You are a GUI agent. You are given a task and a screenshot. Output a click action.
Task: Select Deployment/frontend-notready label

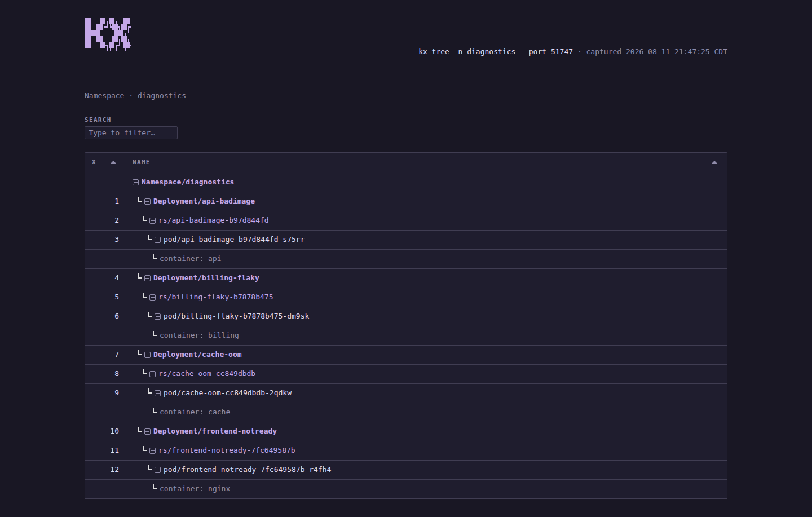click(215, 431)
